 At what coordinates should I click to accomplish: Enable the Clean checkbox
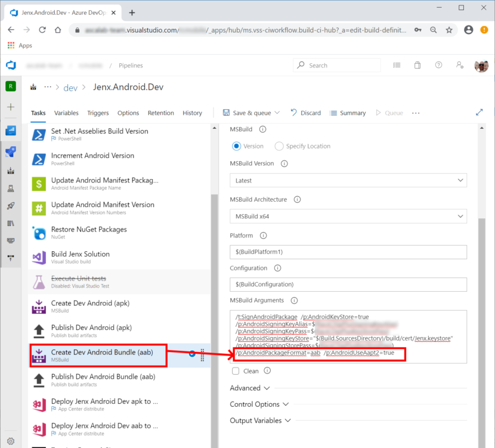[x=236, y=370]
